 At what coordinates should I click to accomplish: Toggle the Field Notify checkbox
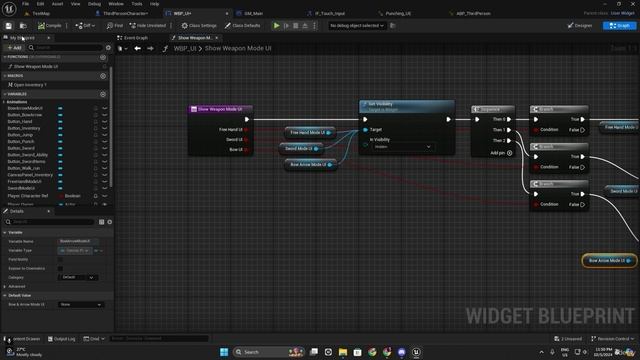click(60, 260)
